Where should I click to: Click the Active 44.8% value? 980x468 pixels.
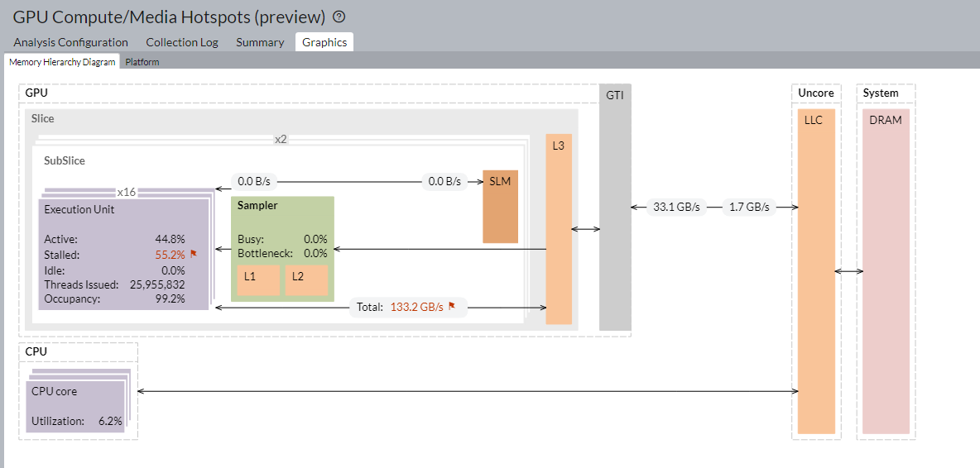tap(170, 239)
